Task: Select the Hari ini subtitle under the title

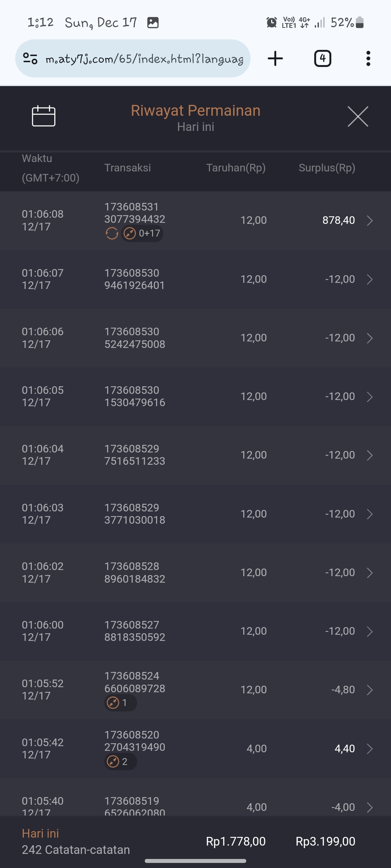Action: [x=195, y=127]
